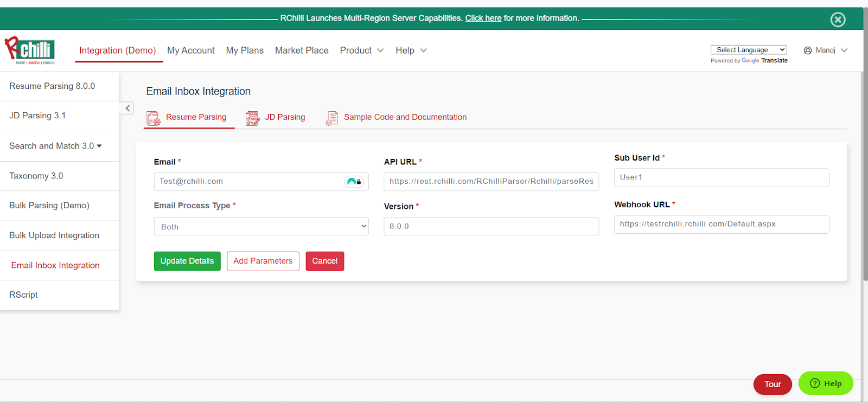
Task: Click the Sample Code documentation icon
Action: point(331,118)
